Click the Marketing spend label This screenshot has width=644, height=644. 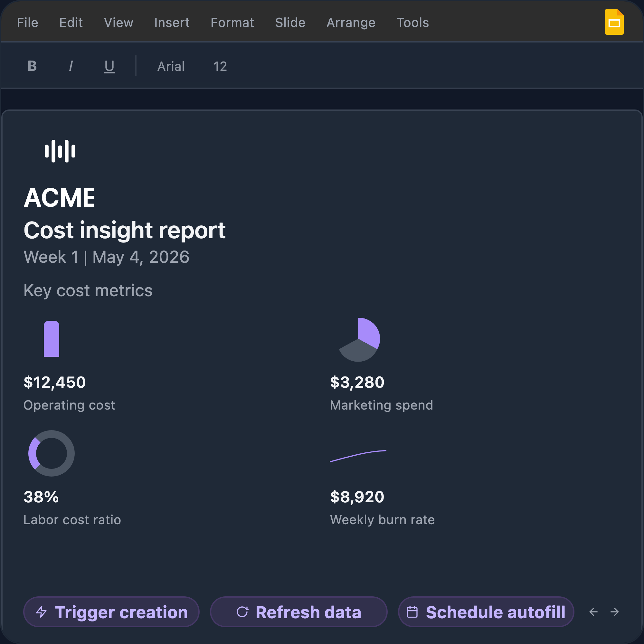[x=381, y=405]
